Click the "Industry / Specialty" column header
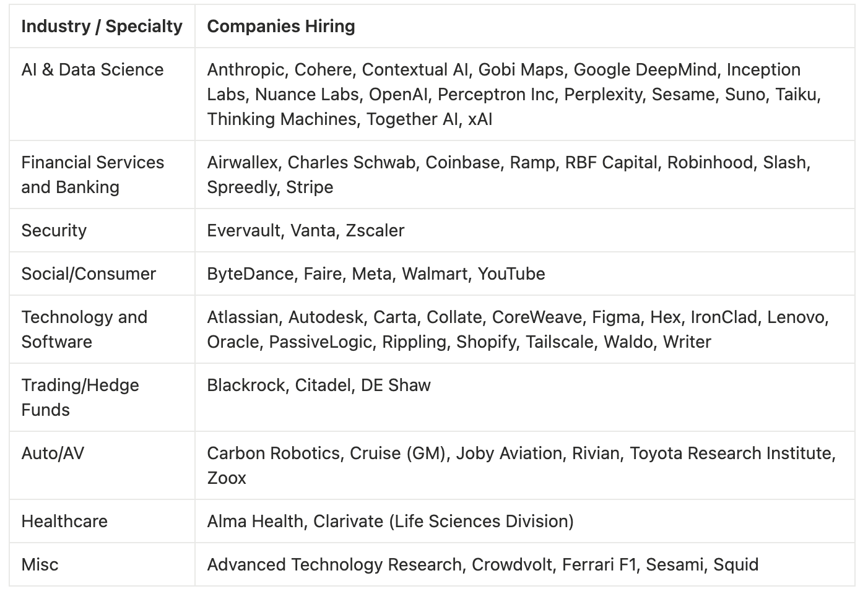The image size is (868, 594). [102, 27]
